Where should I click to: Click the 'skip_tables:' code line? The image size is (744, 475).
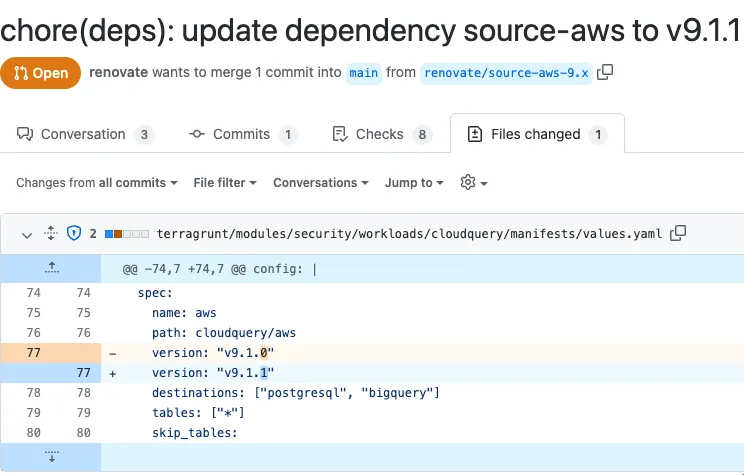[x=195, y=433]
